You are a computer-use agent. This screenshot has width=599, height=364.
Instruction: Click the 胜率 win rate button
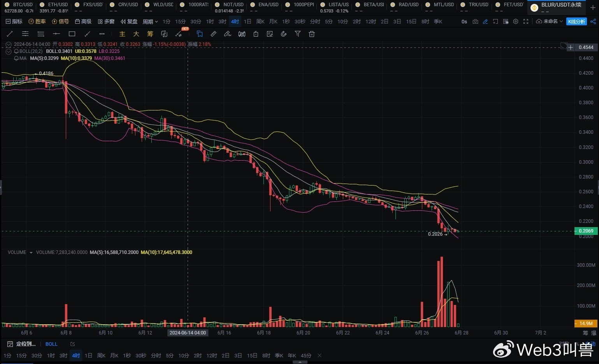37,21
